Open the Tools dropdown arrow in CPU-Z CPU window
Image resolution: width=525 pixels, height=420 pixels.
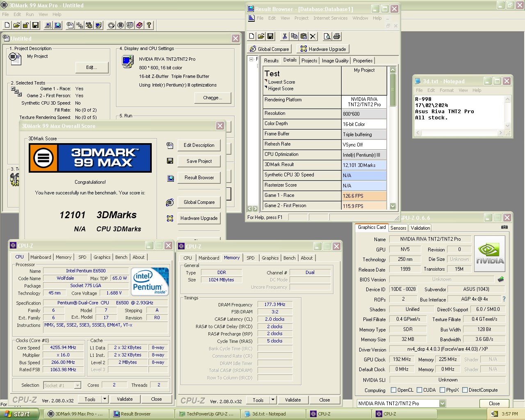click(105, 399)
